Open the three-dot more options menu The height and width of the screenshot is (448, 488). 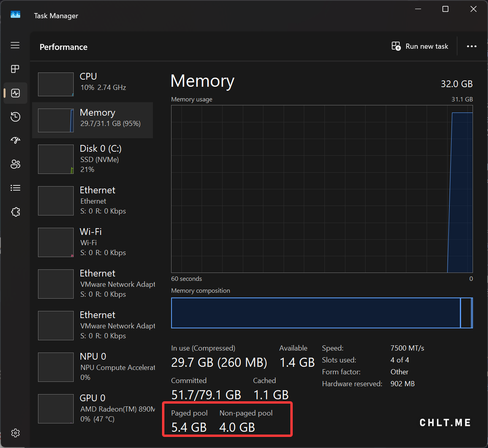tap(471, 46)
